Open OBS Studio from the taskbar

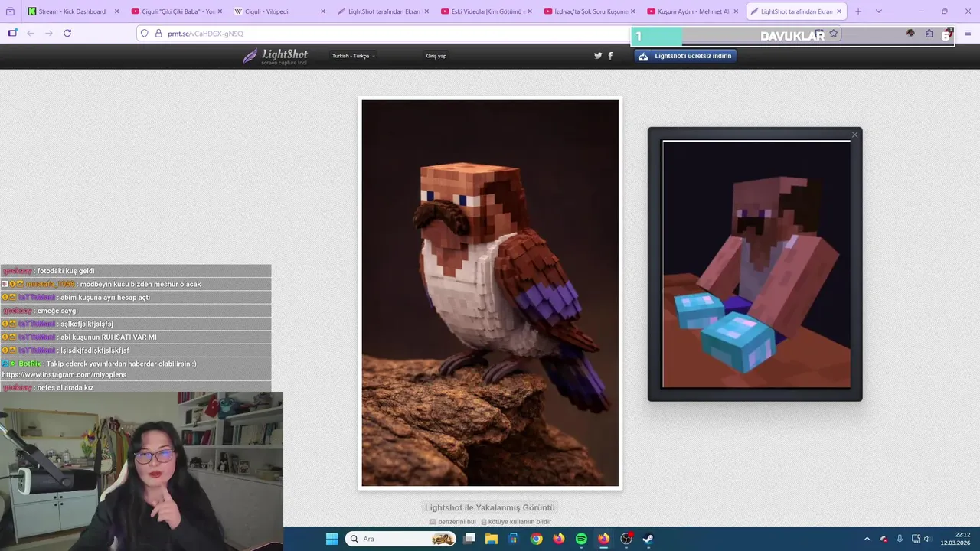[x=626, y=539]
